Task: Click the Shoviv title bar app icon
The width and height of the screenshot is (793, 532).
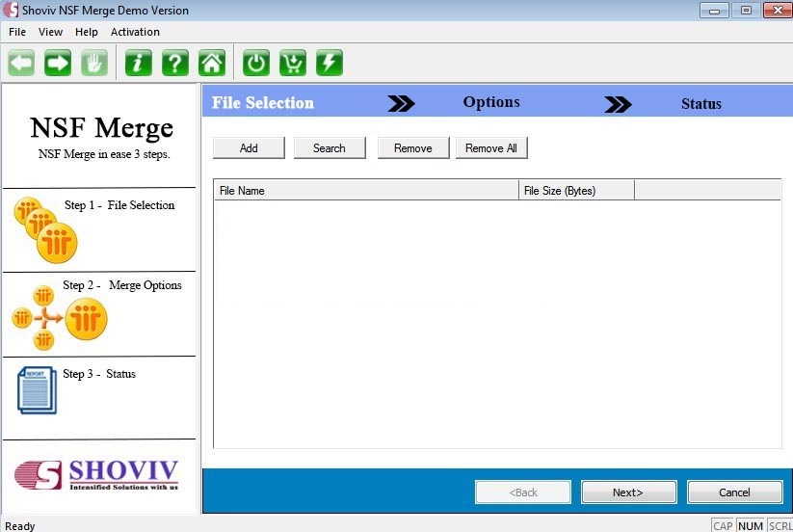Action: [x=10, y=10]
